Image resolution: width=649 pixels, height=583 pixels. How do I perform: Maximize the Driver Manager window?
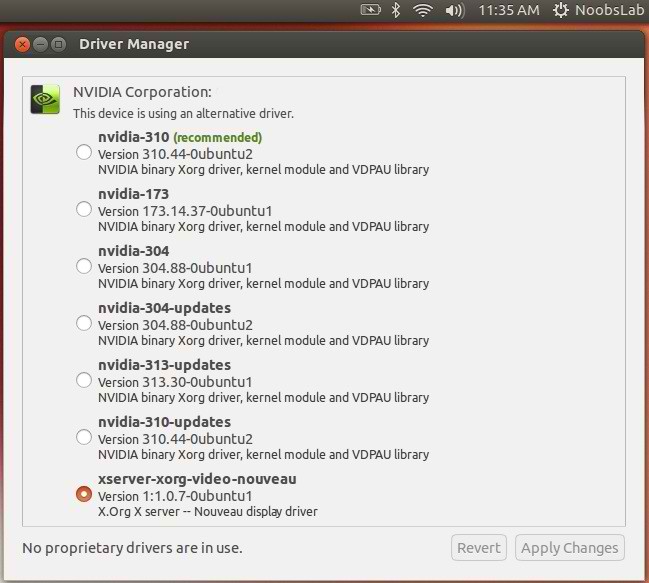[58, 44]
